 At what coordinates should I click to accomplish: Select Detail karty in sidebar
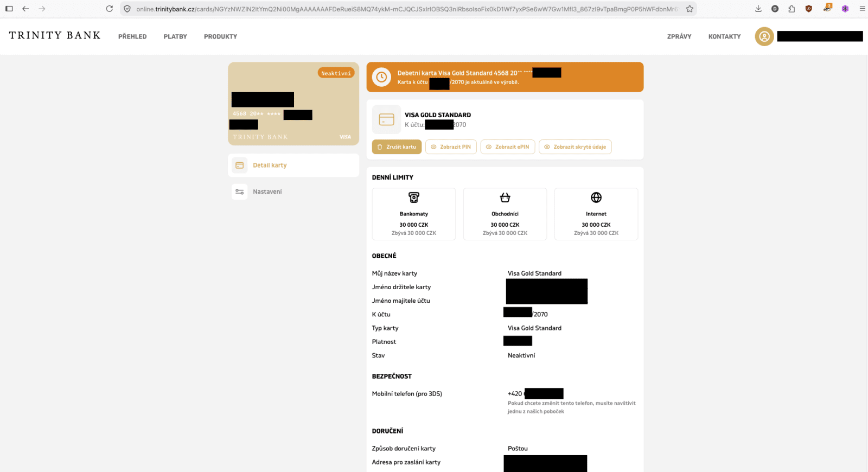[x=293, y=165]
